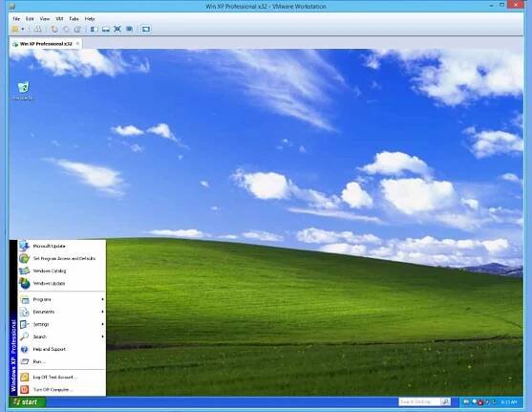Viewport: 532px width, 412px height.
Task: Click the power/library yellow toolbar icon
Action: click(x=15, y=30)
